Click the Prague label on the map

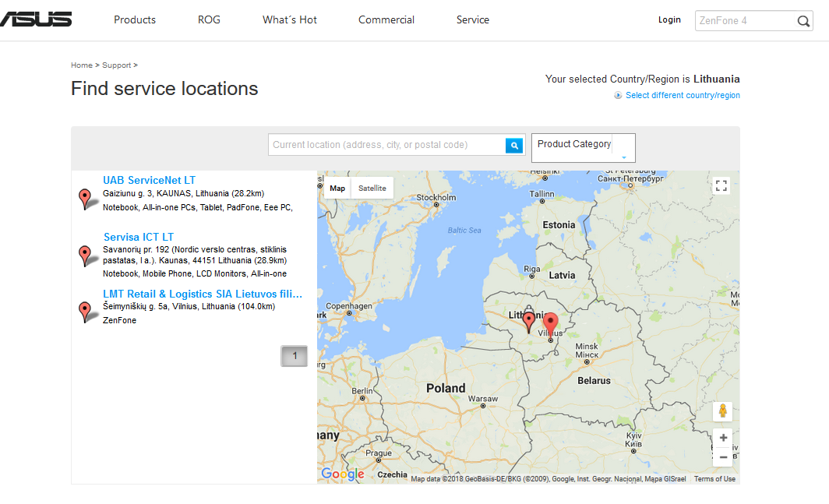click(x=379, y=453)
